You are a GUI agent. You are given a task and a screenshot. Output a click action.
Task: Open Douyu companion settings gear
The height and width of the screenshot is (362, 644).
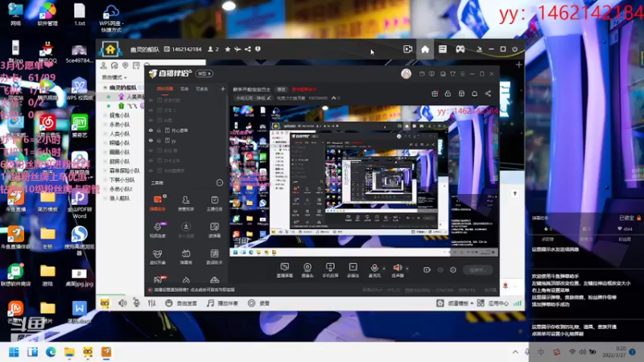(453, 269)
